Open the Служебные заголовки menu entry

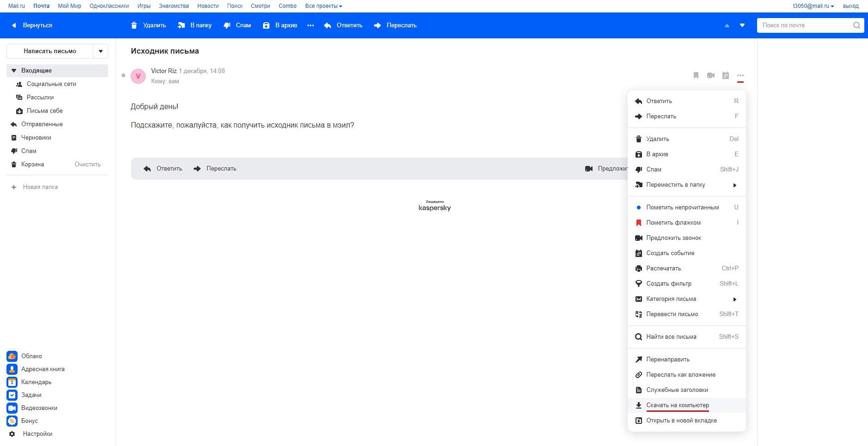click(677, 390)
